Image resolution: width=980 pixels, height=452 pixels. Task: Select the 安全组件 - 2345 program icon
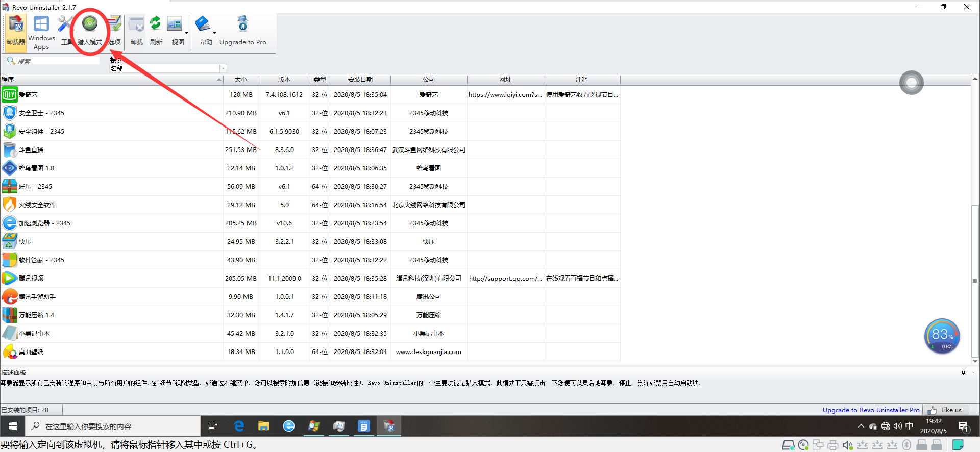(x=9, y=132)
